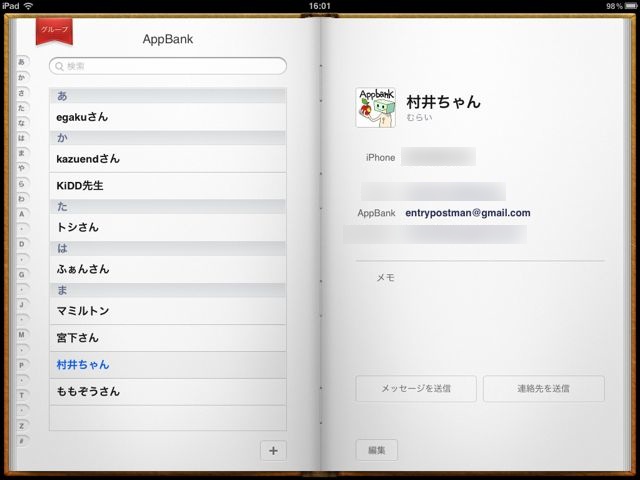640x480 pixels.
Task: Select highlighted contact 村井ちゃん in list
Action: [x=168, y=365]
